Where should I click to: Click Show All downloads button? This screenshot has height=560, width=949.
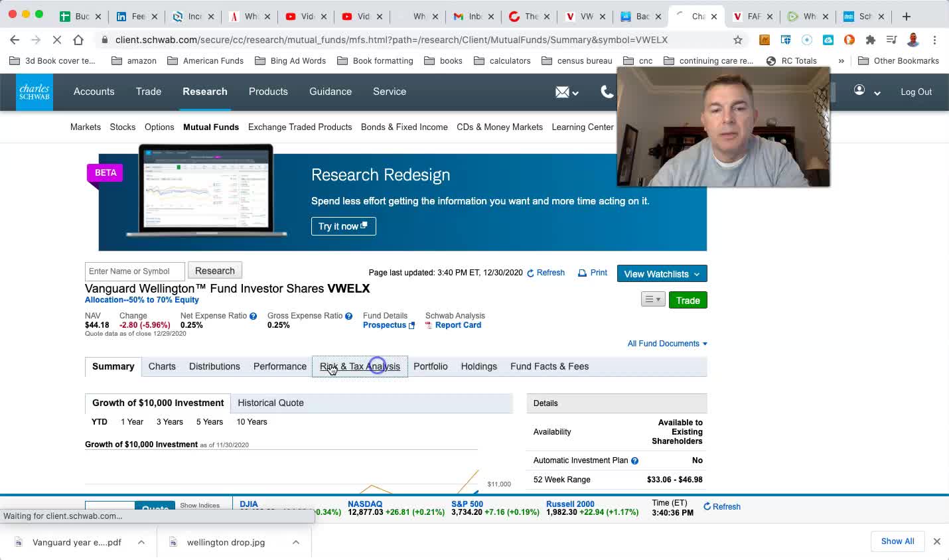pos(897,541)
